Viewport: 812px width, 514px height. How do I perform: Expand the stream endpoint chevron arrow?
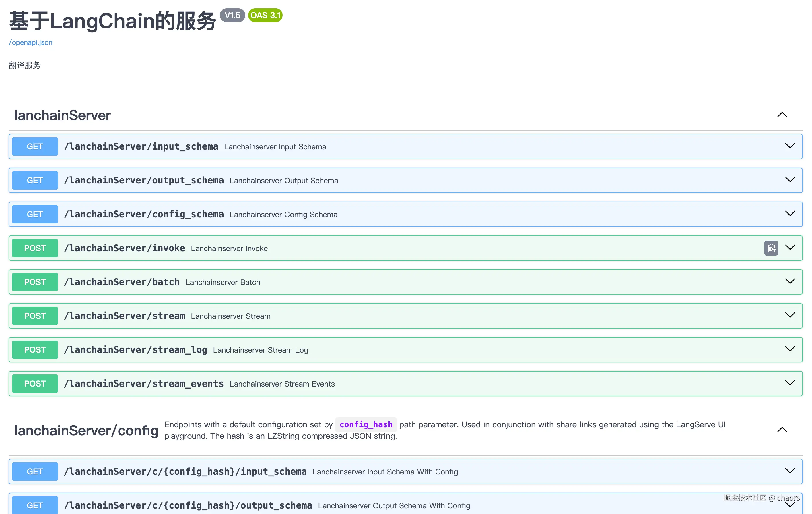(790, 316)
